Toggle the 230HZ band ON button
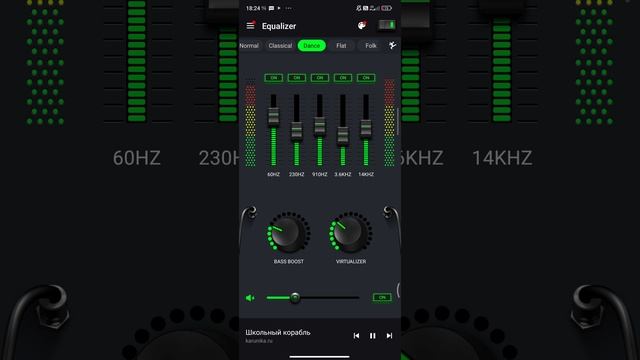Viewport: 640px width, 360px height. coord(297,78)
